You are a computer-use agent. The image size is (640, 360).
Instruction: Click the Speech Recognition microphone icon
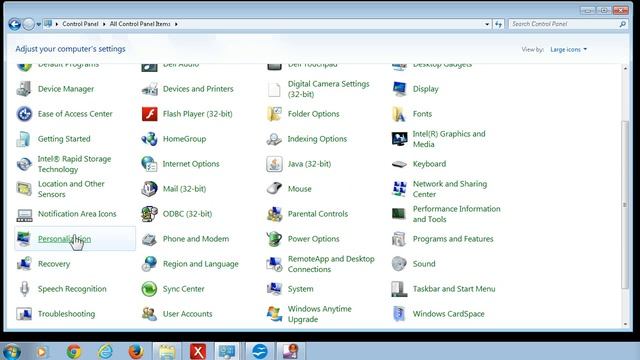24,289
